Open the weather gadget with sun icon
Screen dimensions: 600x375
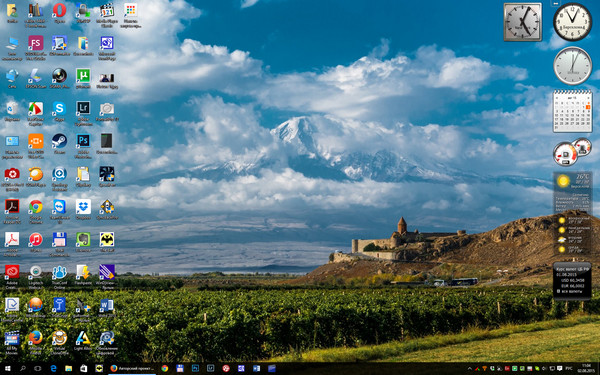(x=572, y=192)
